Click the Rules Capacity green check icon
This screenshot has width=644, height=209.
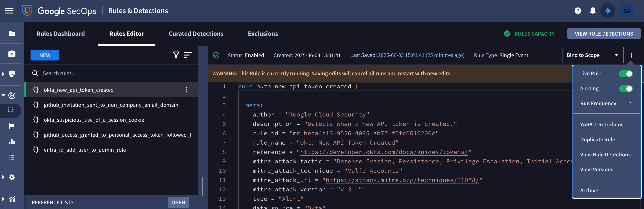(507, 34)
